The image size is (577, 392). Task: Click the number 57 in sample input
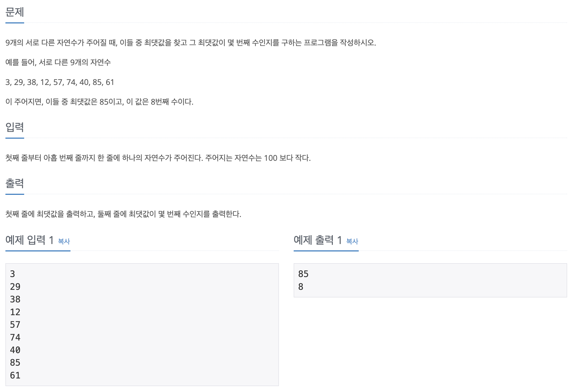(x=15, y=325)
